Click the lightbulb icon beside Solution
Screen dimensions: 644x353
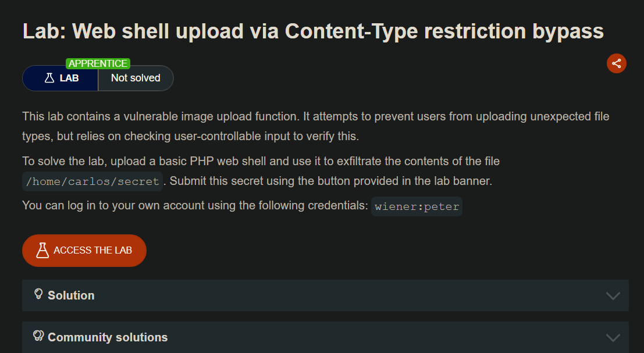pyautogui.click(x=39, y=294)
